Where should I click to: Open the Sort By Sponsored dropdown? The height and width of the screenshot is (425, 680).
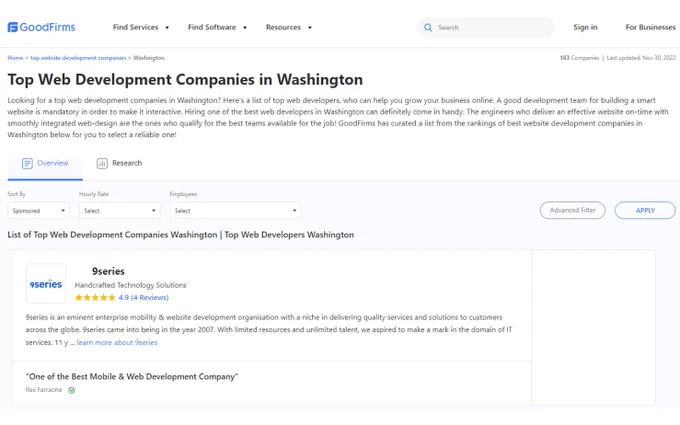[x=39, y=211]
